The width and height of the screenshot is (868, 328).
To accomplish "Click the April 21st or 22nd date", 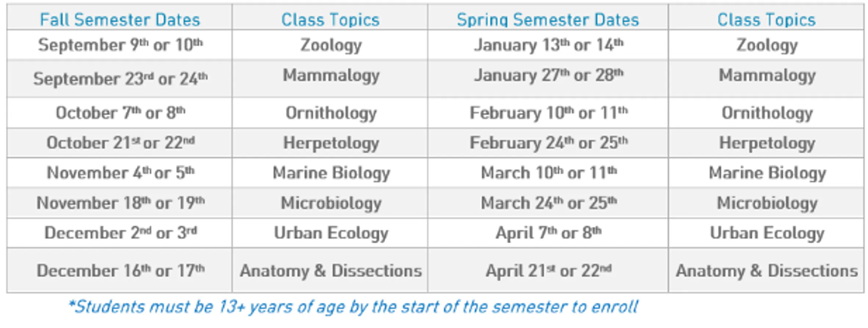I will [548, 271].
